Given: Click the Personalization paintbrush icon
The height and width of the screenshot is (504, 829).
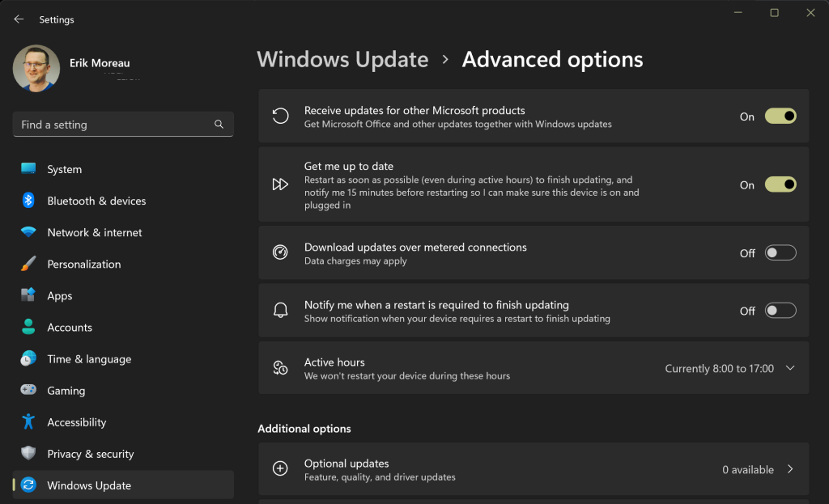Looking at the screenshot, I should click(x=28, y=264).
